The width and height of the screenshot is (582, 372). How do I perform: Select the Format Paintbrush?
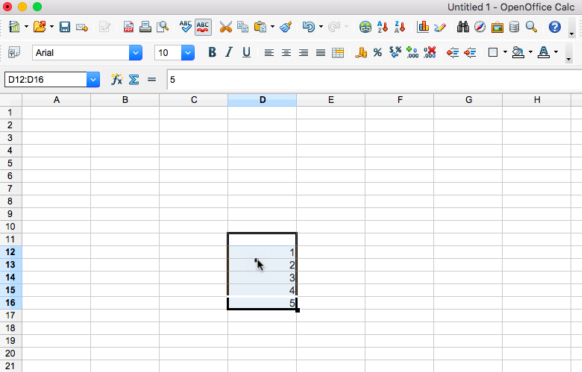click(x=285, y=27)
